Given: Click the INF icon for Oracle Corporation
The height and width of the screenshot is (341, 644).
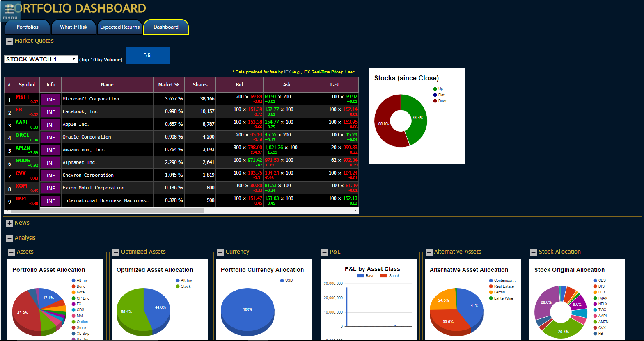Looking at the screenshot, I should (50, 137).
